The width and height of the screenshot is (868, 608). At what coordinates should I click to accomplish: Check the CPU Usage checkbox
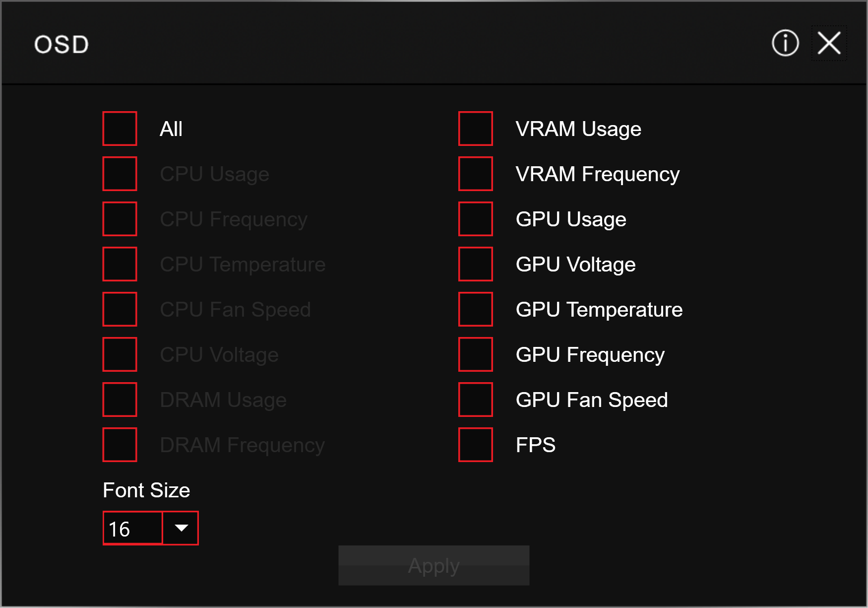point(120,174)
